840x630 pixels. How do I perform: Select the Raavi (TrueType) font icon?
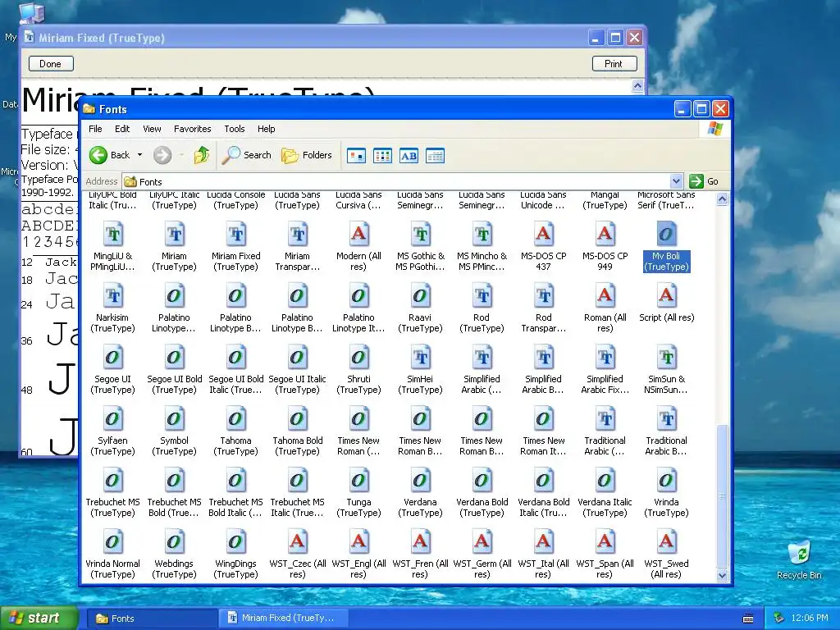420,296
